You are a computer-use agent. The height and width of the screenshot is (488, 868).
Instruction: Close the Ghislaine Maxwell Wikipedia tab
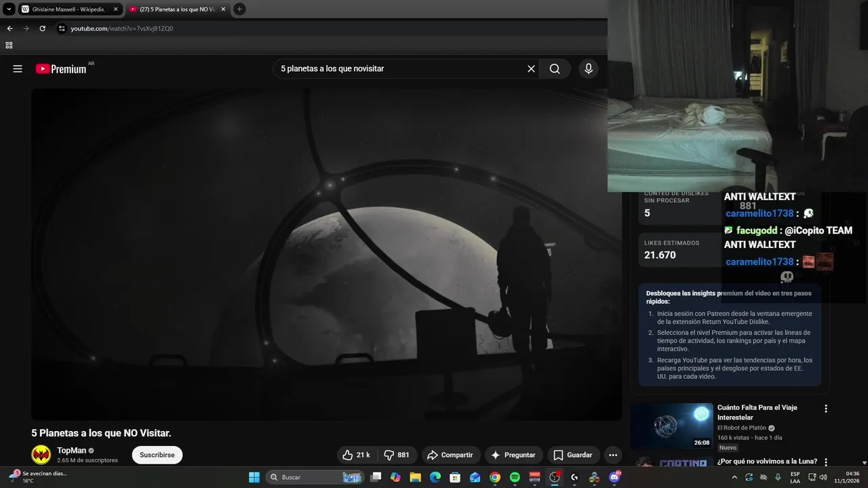tap(115, 9)
